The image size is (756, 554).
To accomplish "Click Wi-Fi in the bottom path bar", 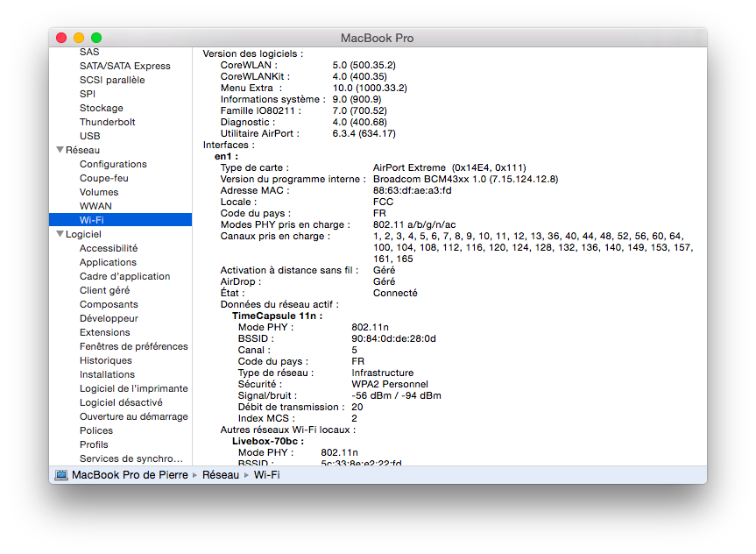I will pyautogui.click(x=266, y=475).
